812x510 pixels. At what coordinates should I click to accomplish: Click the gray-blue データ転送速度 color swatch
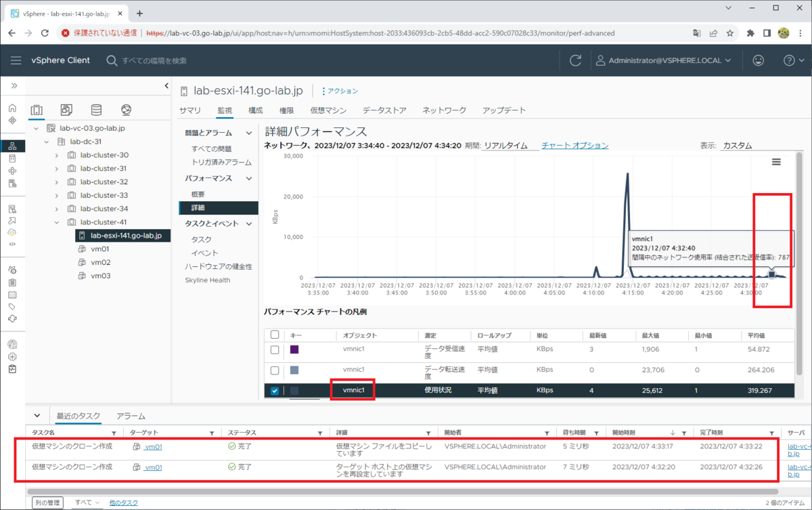coord(294,370)
